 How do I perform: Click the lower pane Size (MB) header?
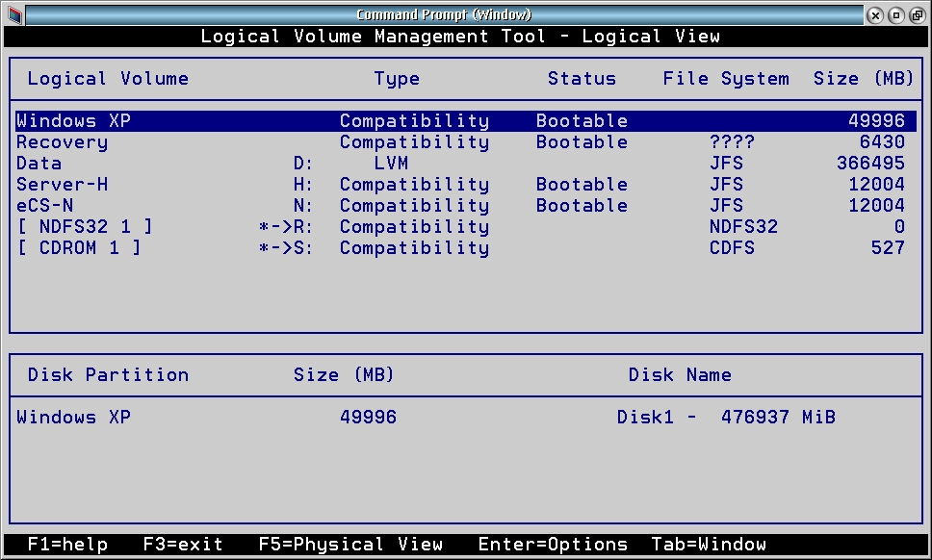click(x=344, y=375)
